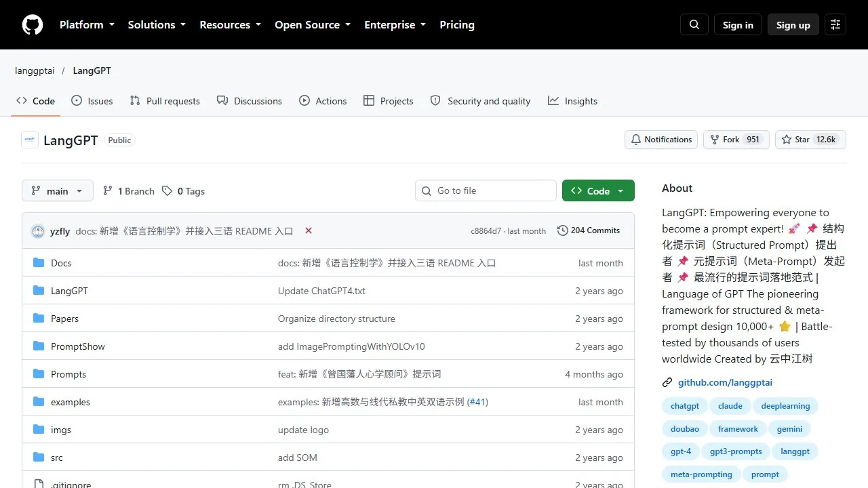Click the appearance settings icon beside Sign up

point(835,25)
